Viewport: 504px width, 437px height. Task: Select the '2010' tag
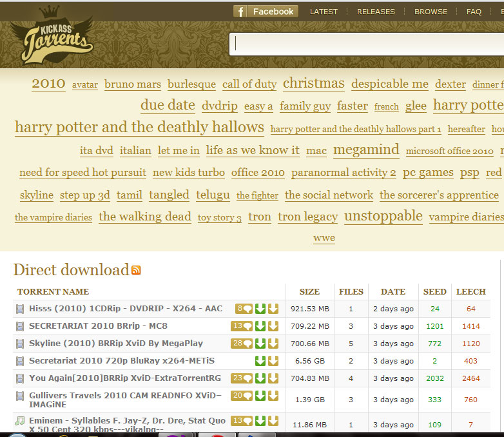[x=48, y=84]
